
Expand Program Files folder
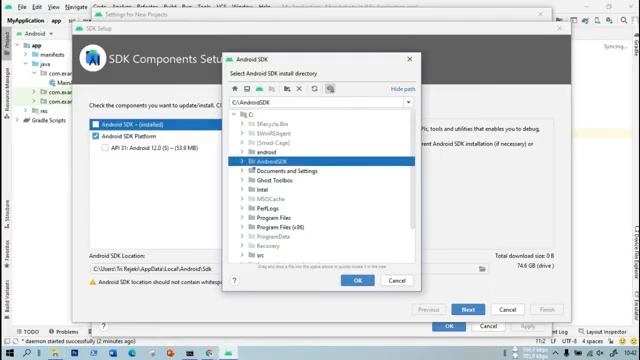pos(242,218)
